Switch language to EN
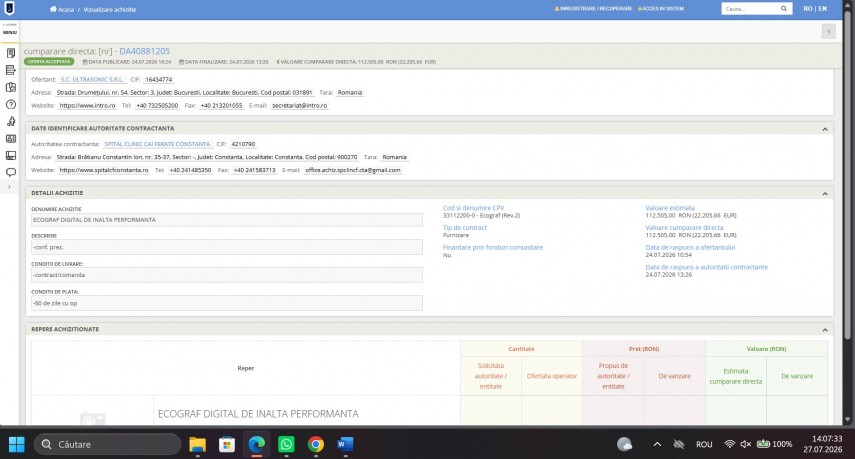The height and width of the screenshot is (459, 855). click(822, 9)
